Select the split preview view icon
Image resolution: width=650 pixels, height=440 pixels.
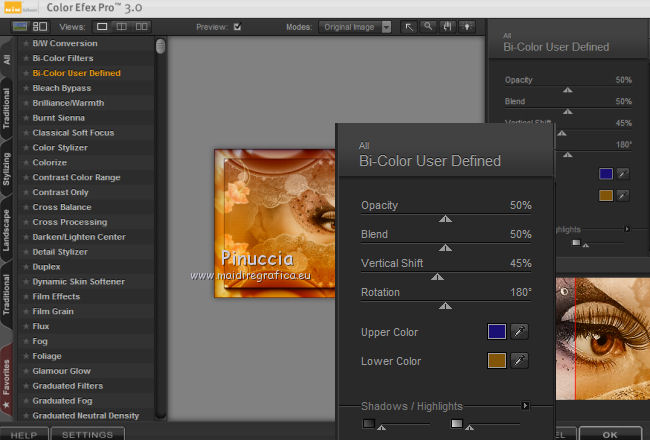(121, 27)
